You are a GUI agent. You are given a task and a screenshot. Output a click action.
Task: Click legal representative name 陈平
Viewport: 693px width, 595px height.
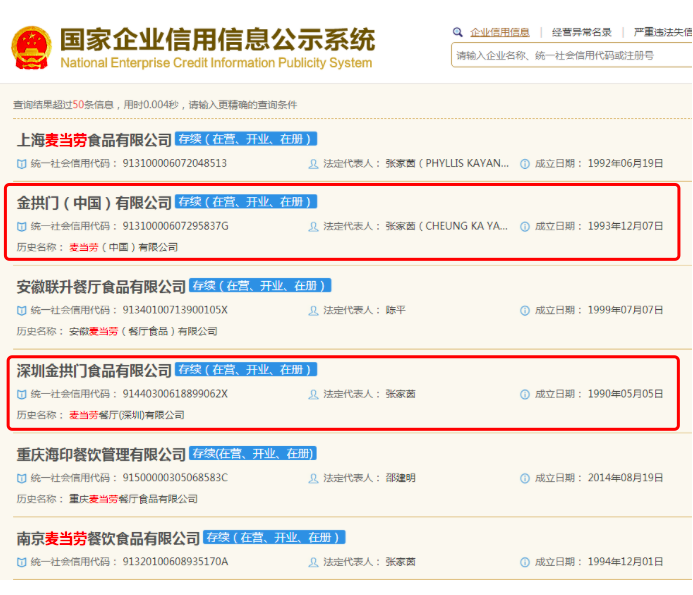pos(396,310)
